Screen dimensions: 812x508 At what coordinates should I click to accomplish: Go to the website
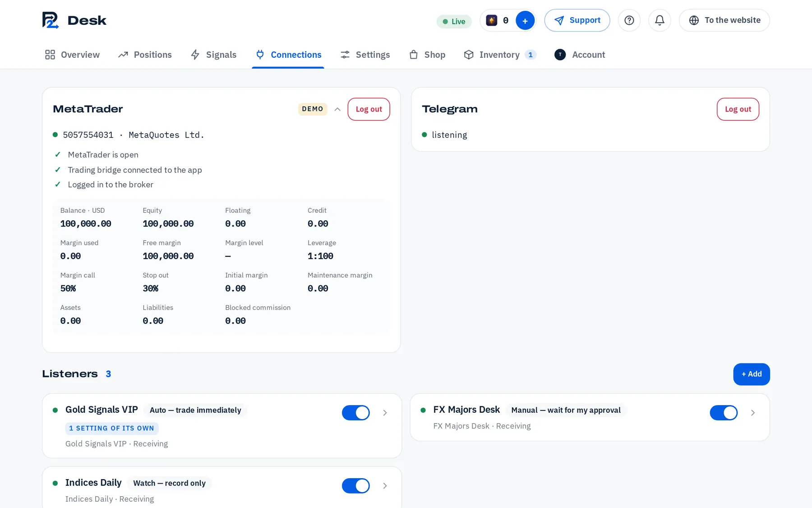coord(724,20)
